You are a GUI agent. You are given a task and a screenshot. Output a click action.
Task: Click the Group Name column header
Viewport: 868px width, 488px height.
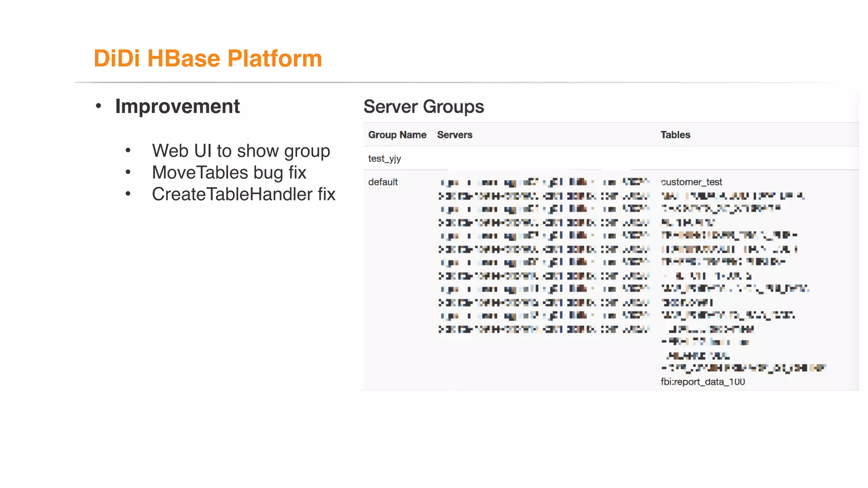point(397,135)
